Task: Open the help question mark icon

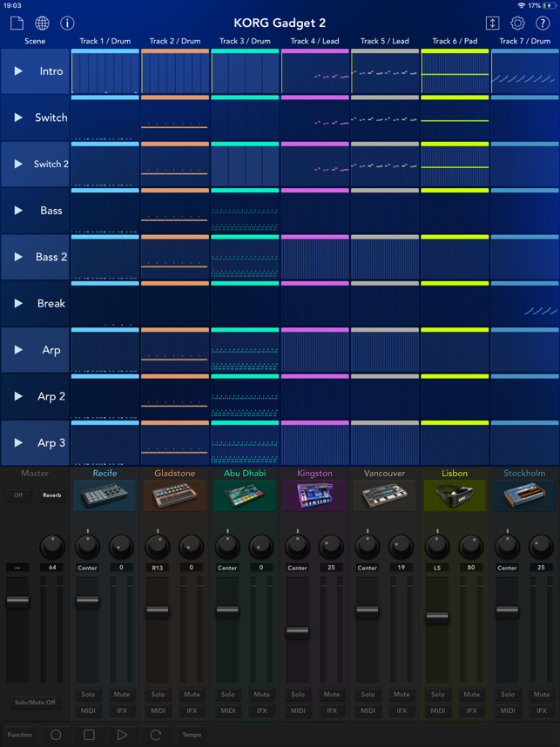Action: tap(543, 23)
